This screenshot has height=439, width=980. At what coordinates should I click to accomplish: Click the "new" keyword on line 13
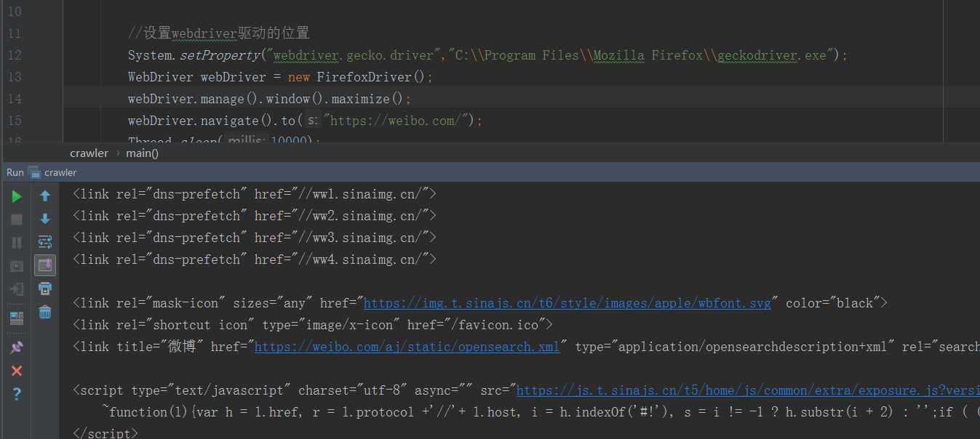point(298,77)
